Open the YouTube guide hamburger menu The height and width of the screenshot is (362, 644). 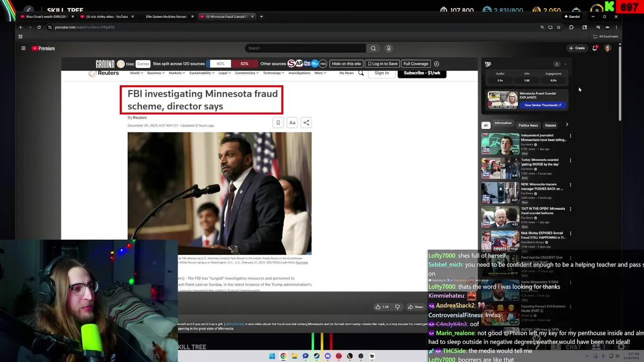click(x=23, y=48)
